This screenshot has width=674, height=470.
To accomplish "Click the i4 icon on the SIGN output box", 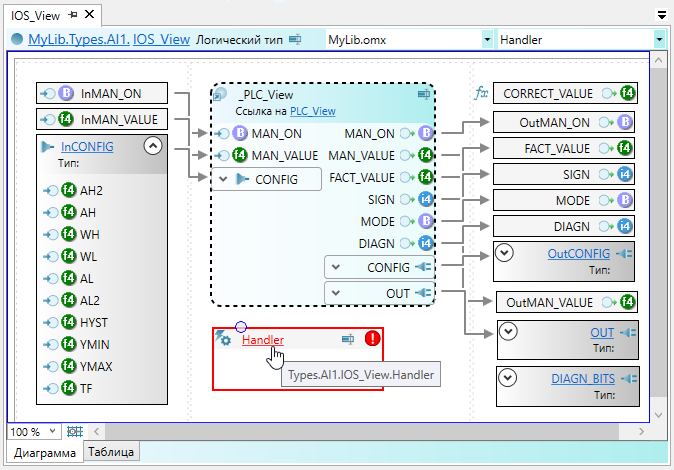I will point(626,175).
